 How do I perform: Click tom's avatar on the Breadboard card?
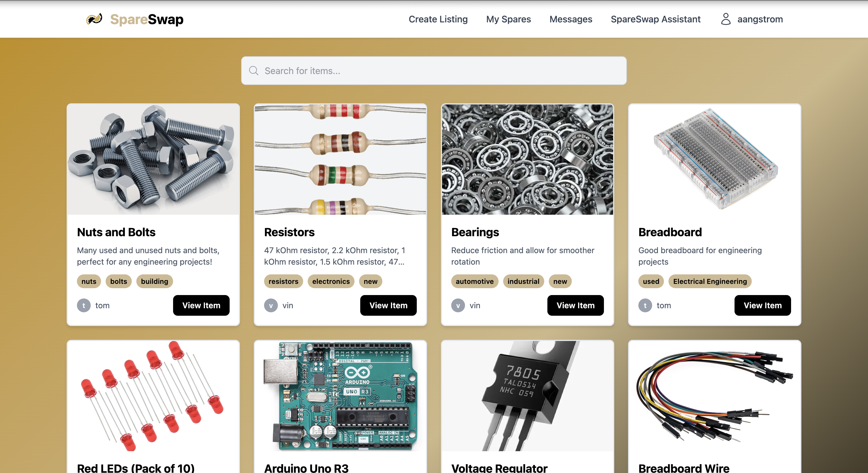click(x=645, y=305)
